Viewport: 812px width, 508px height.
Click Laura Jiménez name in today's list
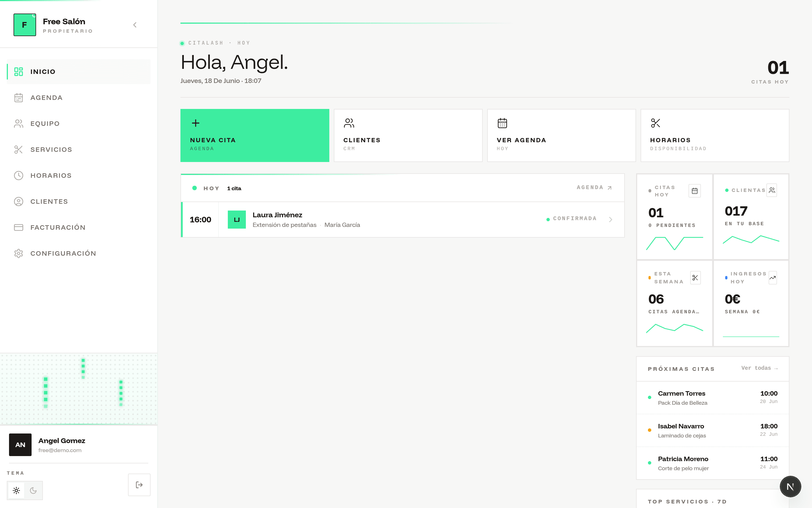point(277,215)
